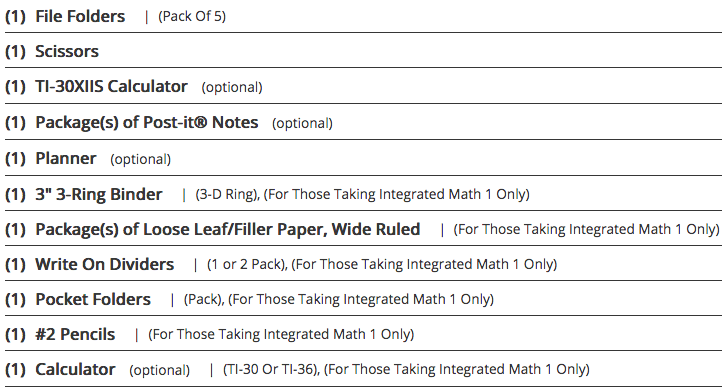Click quantity (1) before Scissors
This screenshot has width=722, height=388.
[x=15, y=52]
